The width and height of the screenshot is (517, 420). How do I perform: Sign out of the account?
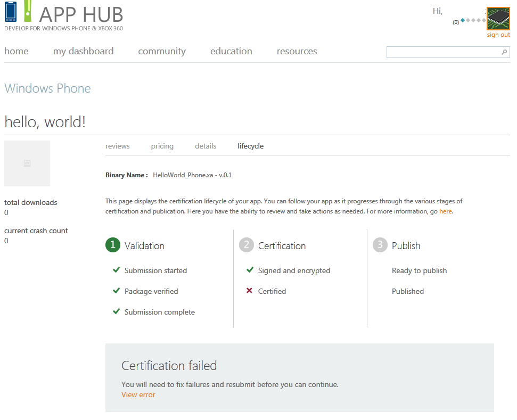point(498,35)
